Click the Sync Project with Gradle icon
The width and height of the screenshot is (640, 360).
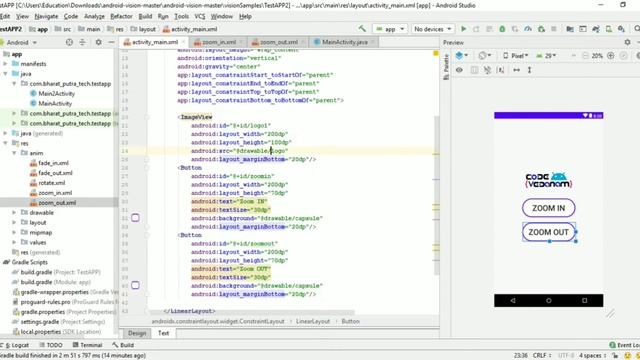click(596, 29)
